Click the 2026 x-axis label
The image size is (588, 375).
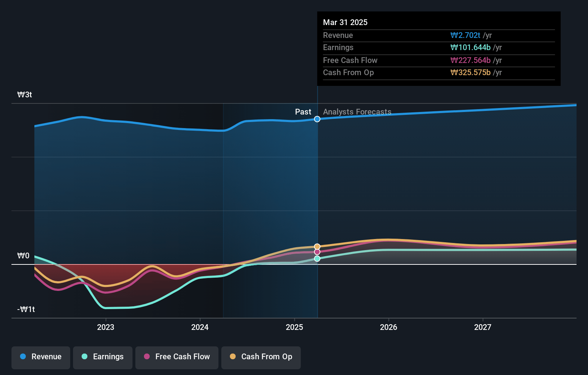click(x=389, y=327)
